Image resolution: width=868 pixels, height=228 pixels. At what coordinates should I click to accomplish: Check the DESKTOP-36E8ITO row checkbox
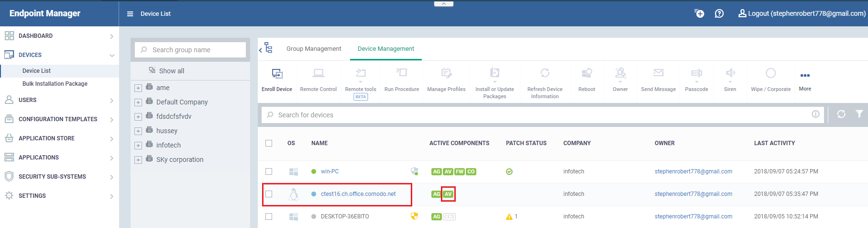point(269,217)
